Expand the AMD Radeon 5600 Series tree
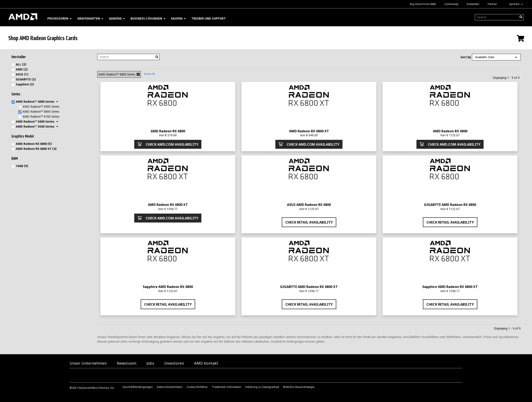 (x=57, y=122)
